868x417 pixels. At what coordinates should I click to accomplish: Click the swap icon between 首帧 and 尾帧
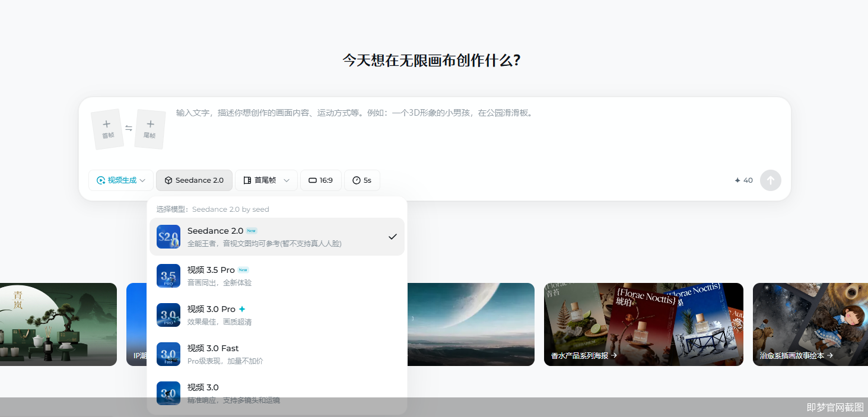[x=128, y=126]
